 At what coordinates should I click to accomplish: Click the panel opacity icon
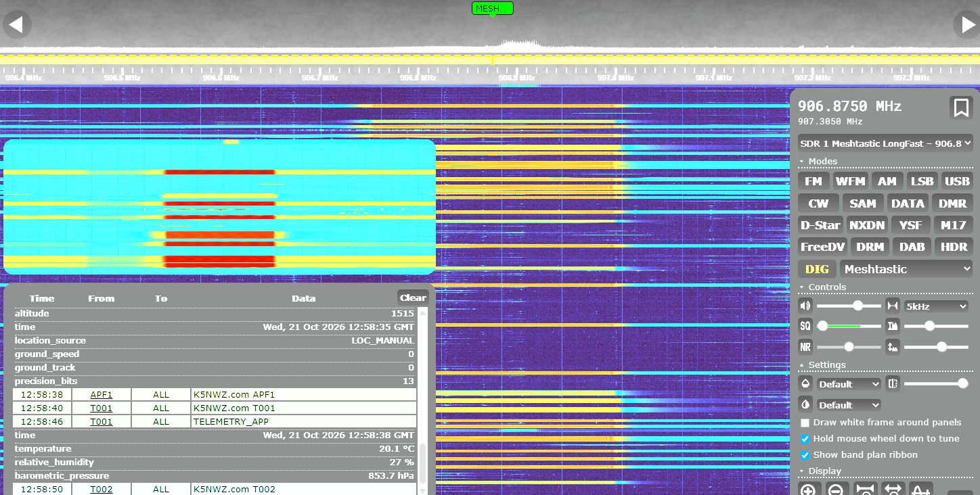[893, 383]
